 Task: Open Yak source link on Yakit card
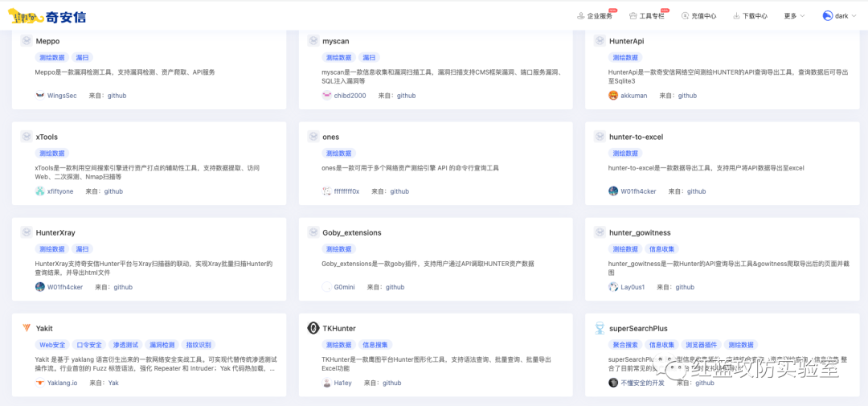pyautogui.click(x=113, y=383)
